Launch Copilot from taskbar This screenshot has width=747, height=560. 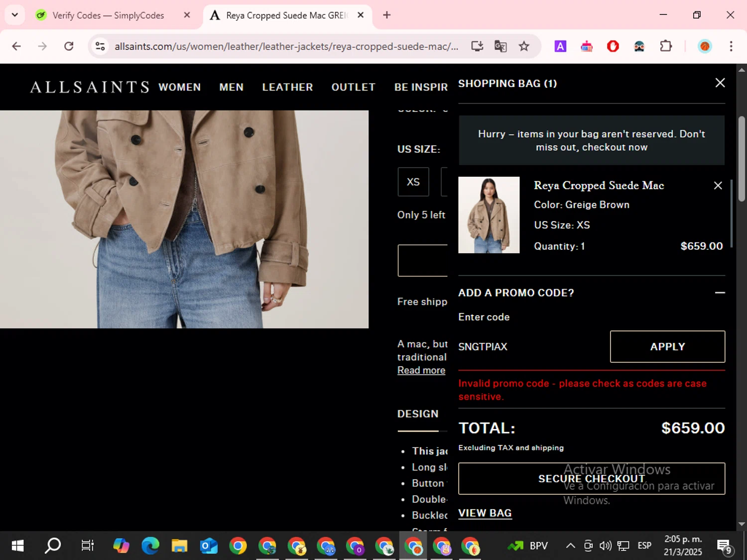pos(121,546)
